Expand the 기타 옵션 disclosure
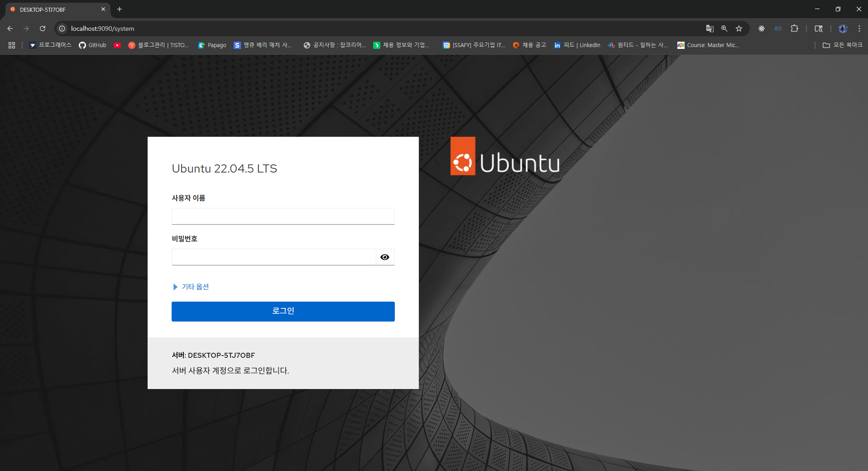Image resolution: width=868 pixels, height=471 pixels. point(191,287)
